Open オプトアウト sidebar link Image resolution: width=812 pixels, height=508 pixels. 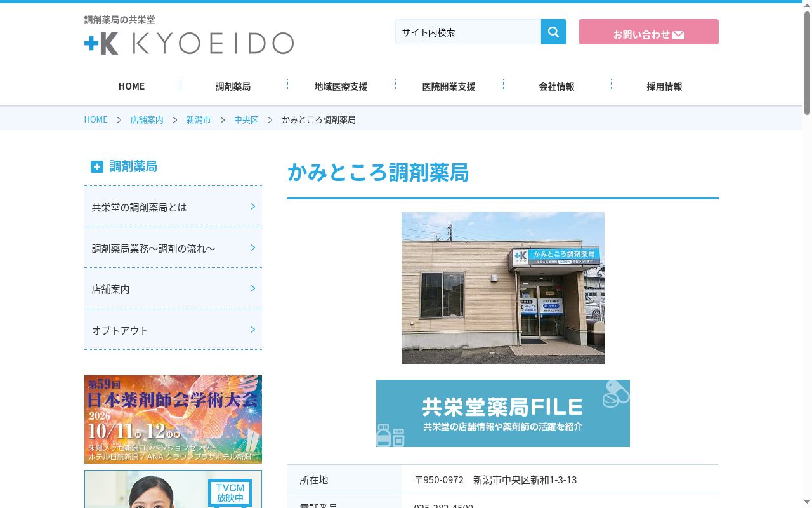coord(173,330)
